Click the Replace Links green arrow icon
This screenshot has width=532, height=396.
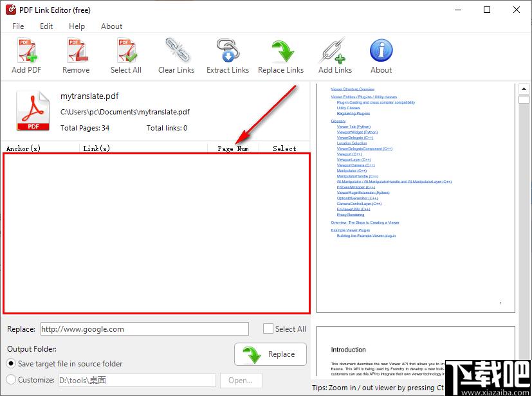click(x=282, y=51)
